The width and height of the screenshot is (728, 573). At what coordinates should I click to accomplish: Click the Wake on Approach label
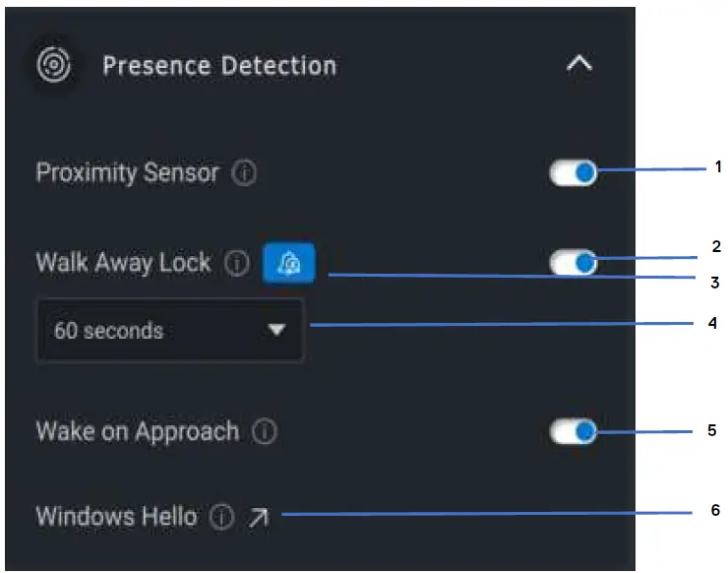click(x=137, y=432)
